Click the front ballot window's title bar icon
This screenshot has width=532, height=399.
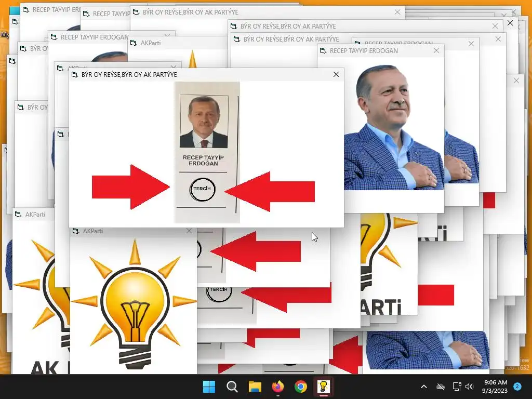click(x=75, y=74)
